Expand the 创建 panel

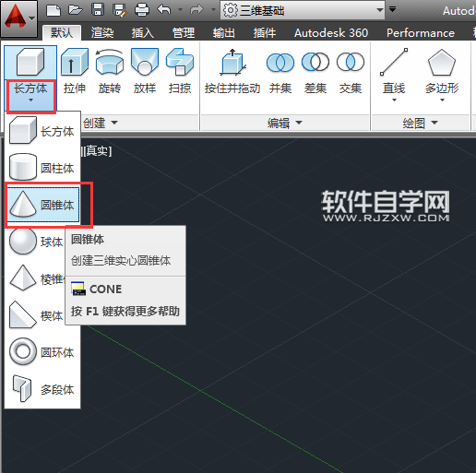pyautogui.click(x=101, y=123)
